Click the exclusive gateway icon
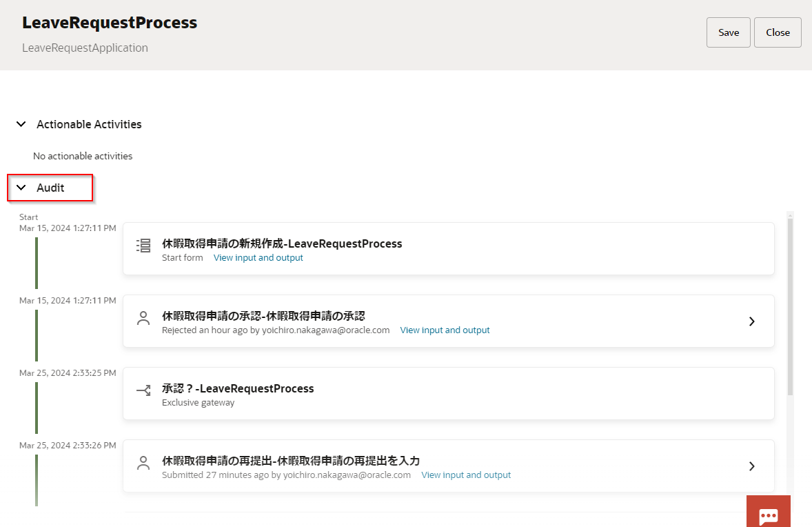Image resolution: width=812 pixels, height=527 pixels. pyautogui.click(x=143, y=390)
